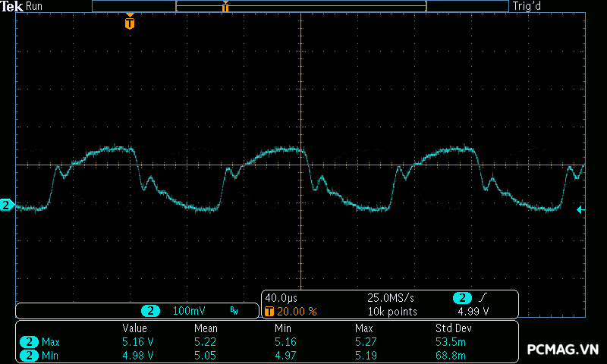
Task: Click the bandwidth limit Bw icon
Action: (234, 311)
